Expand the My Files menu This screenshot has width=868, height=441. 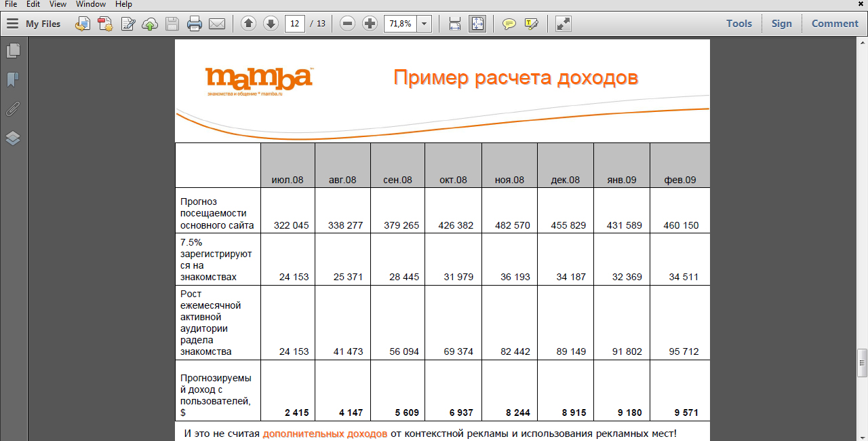(x=34, y=24)
